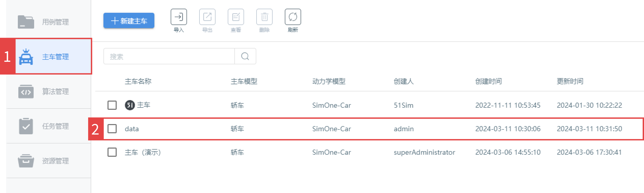The height and width of the screenshot is (193, 644).
Task: Open 算法管理 code sidebar item
Action: pyautogui.click(x=48, y=91)
